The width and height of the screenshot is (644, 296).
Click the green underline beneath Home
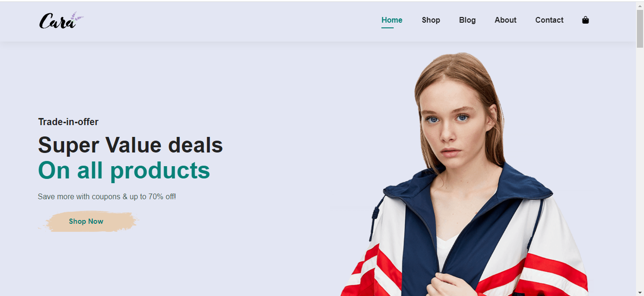point(388,28)
